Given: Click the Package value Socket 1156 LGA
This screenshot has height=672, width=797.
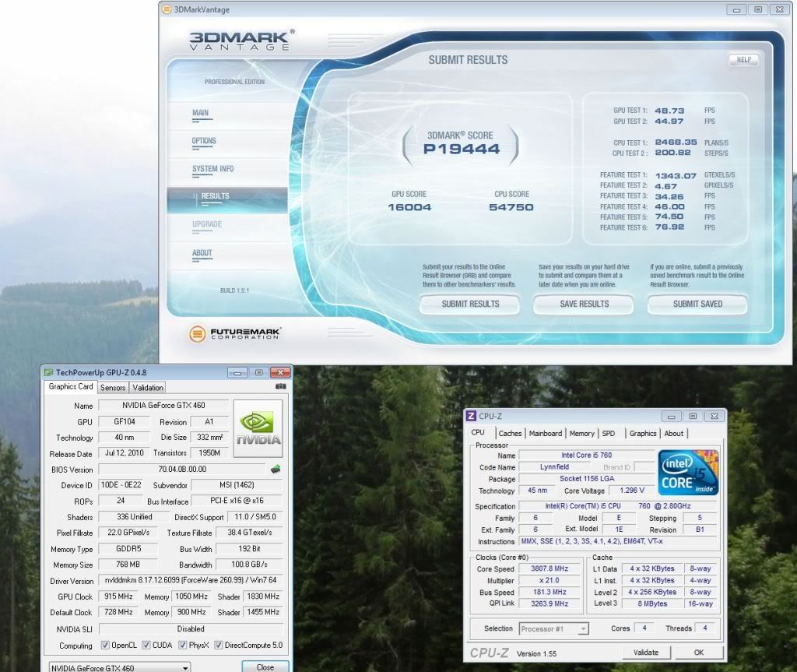Looking at the screenshot, I should click(x=587, y=479).
